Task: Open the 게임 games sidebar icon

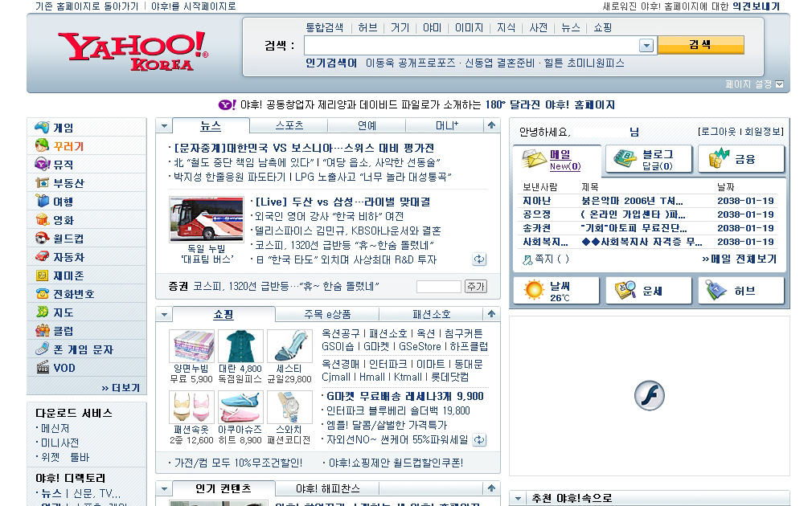Action: 42,127
